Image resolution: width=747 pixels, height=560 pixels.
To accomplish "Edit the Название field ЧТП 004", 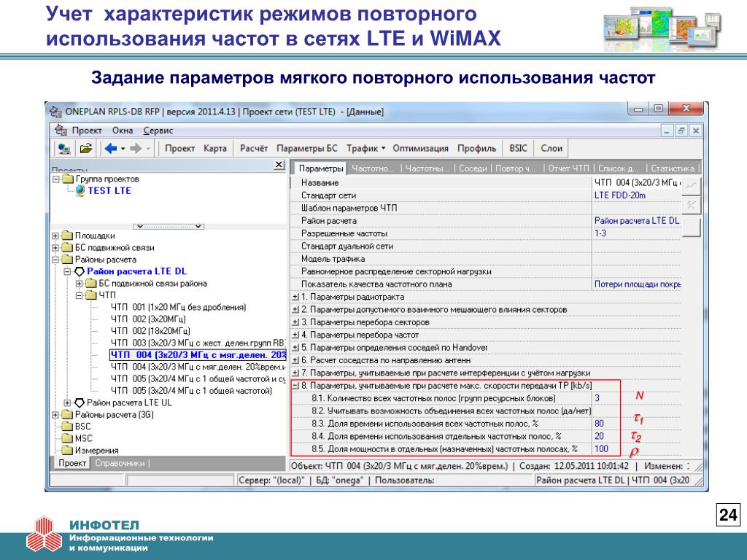I will 637,183.
